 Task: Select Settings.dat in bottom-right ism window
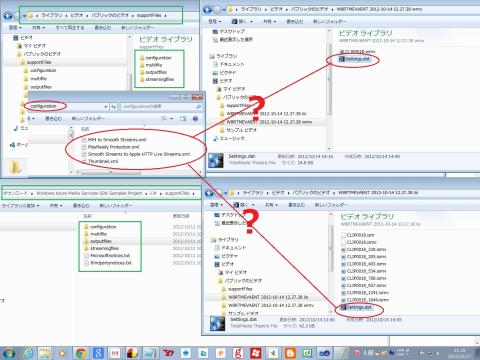[356, 307]
